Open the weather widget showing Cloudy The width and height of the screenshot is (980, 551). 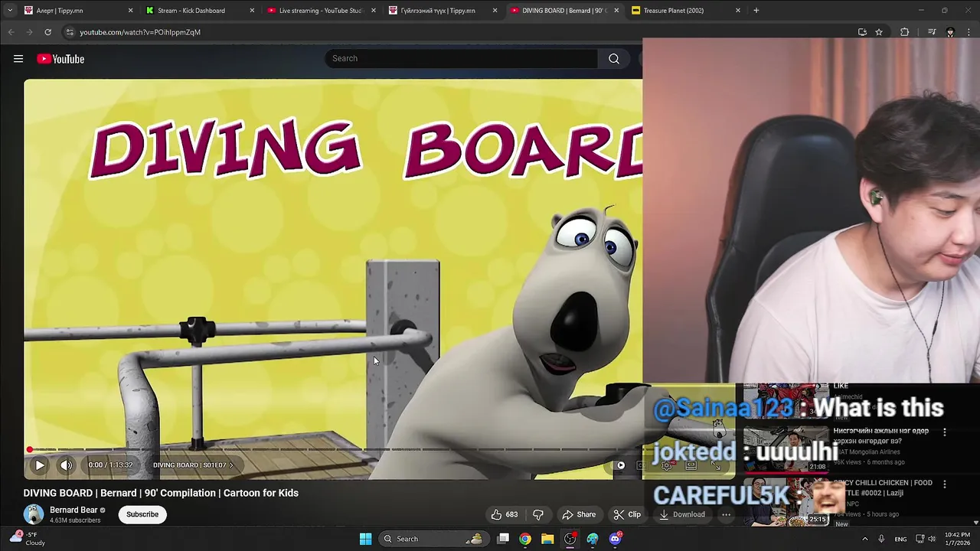coord(27,539)
